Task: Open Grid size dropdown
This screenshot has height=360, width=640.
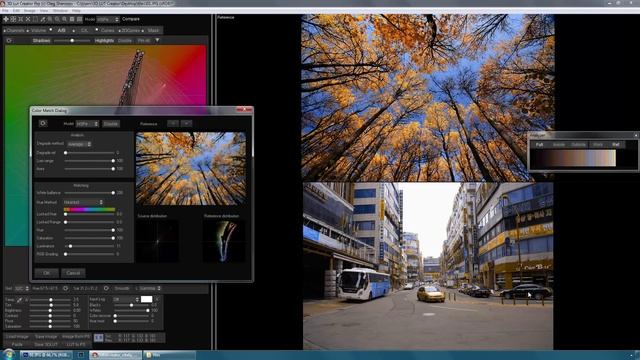Action: pyautogui.click(x=22, y=288)
